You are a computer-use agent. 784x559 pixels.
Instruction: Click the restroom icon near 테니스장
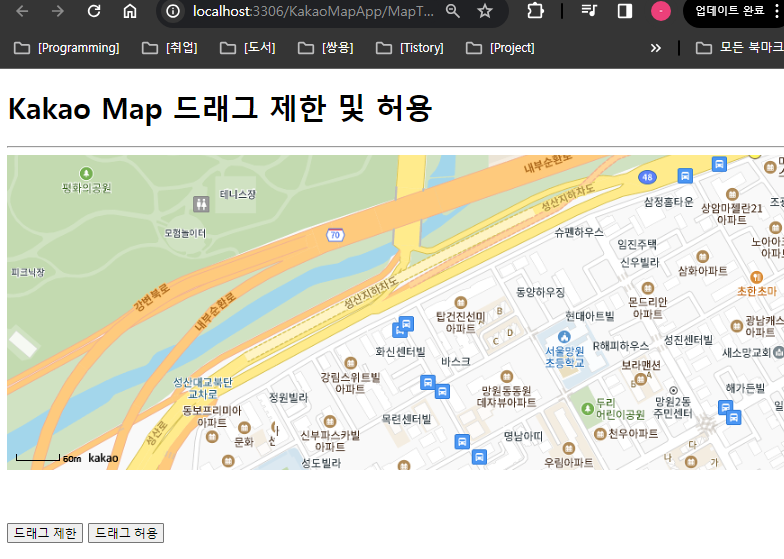(201, 204)
